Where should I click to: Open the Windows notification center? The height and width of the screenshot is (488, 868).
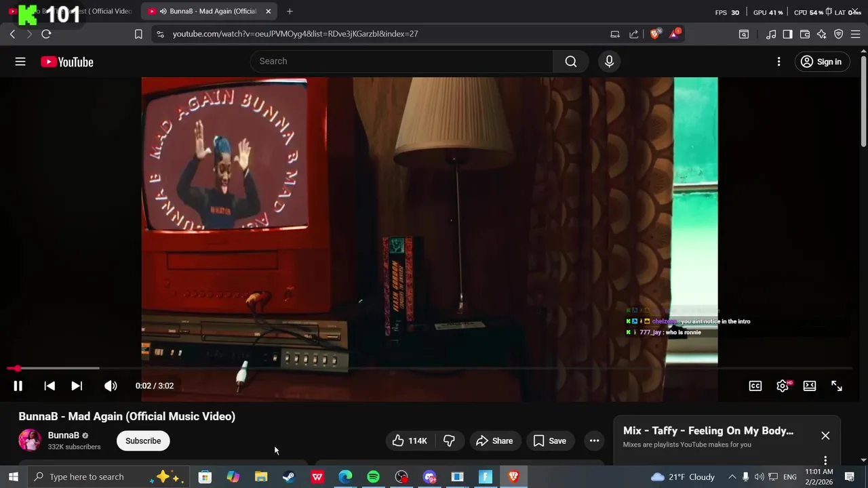pyautogui.click(x=850, y=476)
